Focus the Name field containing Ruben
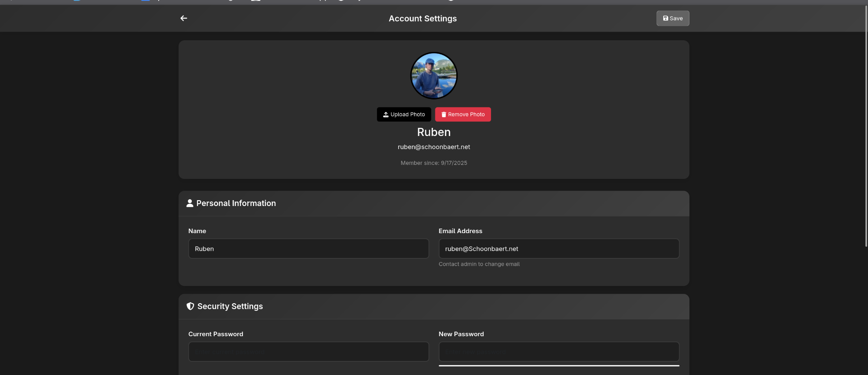868x375 pixels. click(x=308, y=249)
